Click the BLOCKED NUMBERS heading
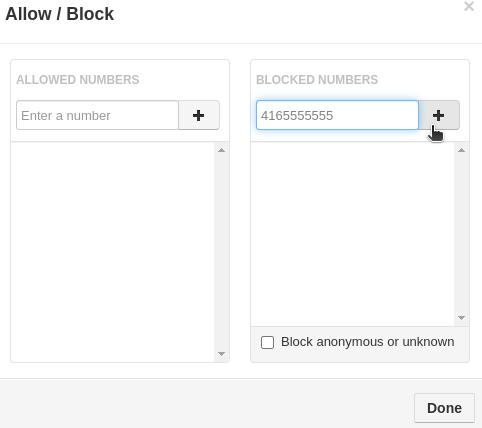This screenshot has height=428, width=482. (317, 80)
